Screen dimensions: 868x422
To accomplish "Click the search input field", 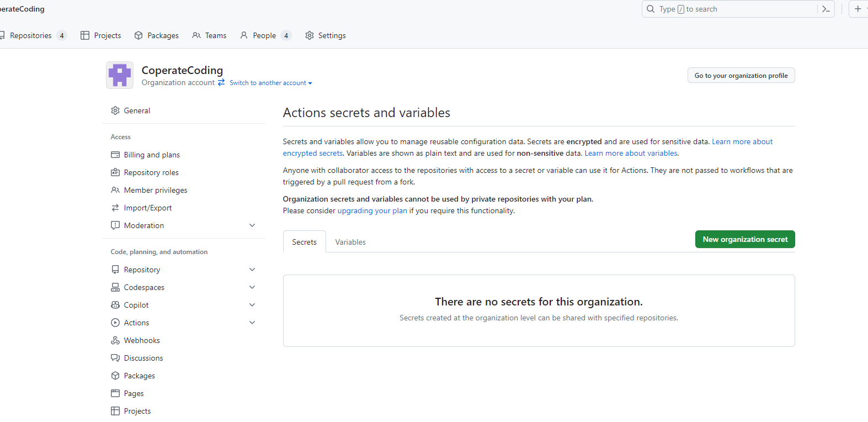I will point(728,9).
